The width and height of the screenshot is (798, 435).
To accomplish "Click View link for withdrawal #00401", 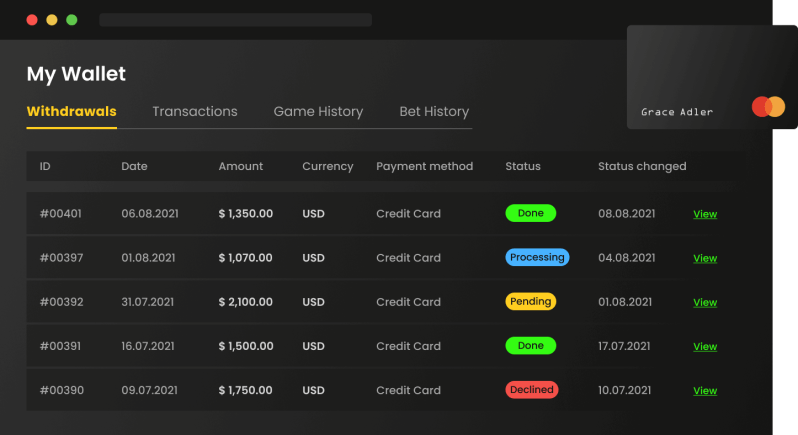I will pyautogui.click(x=705, y=214).
